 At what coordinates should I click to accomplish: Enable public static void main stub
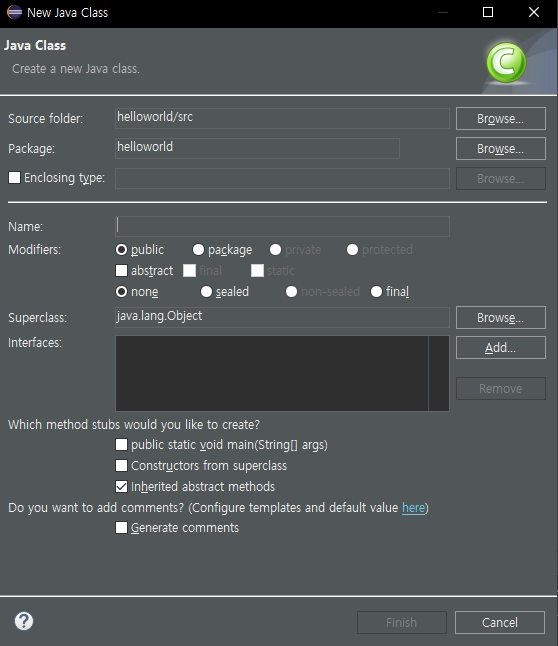(122, 445)
